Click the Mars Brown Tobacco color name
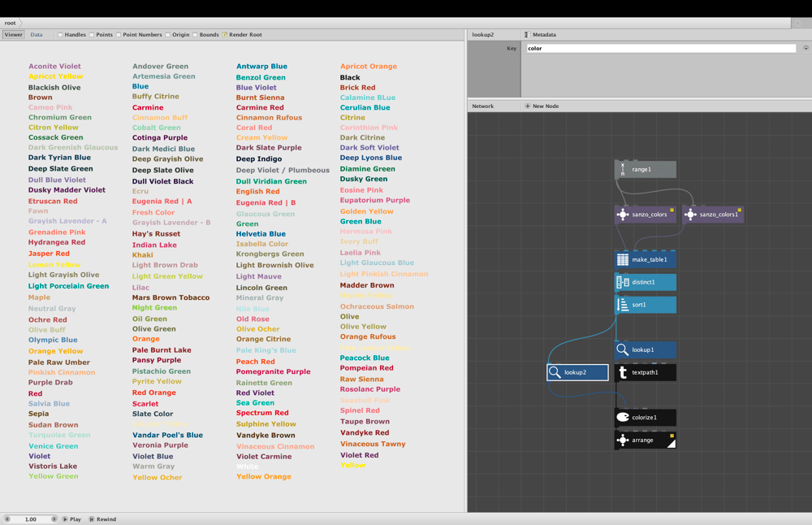Image resolution: width=812 pixels, height=525 pixels. coord(171,297)
